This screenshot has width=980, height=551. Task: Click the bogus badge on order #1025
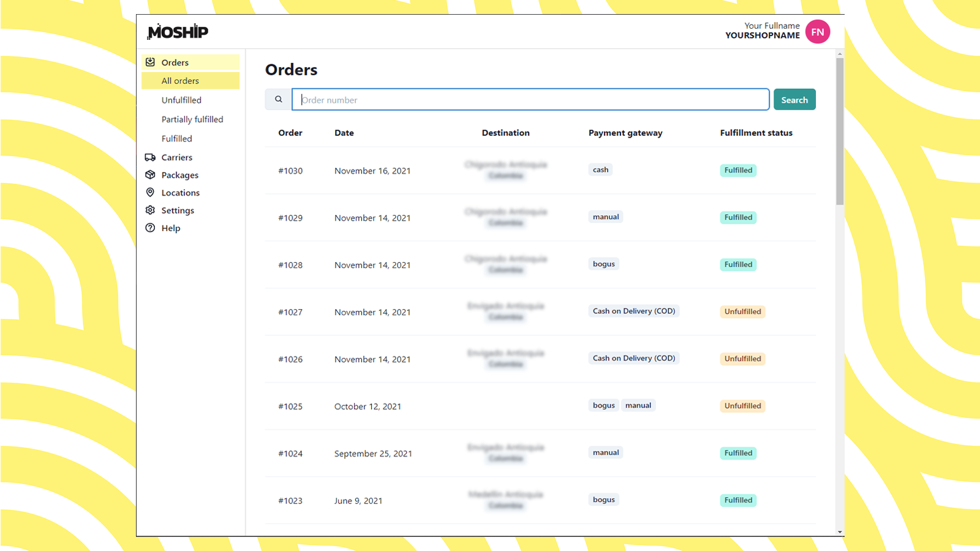click(x=604, y=405)
